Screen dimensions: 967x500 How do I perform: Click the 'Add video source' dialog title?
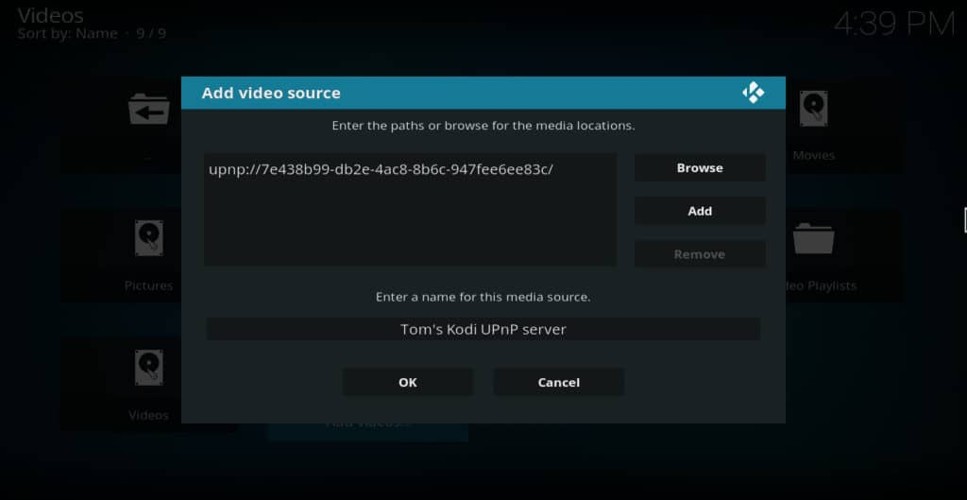click(271, 93)
